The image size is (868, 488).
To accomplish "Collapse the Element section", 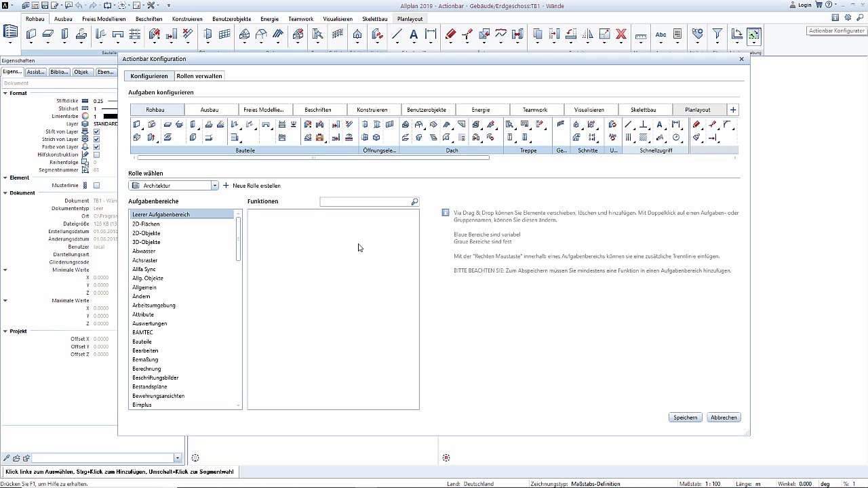I will pyautogui.click(x=5, y=178).
